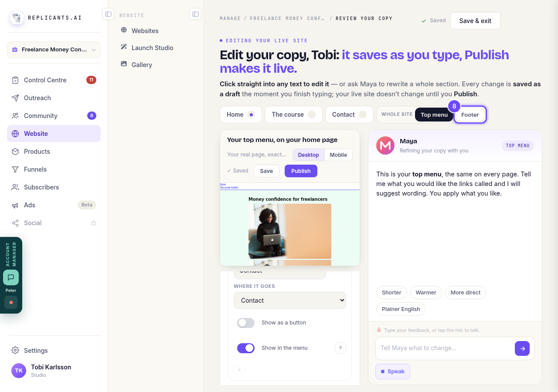This screenshot has width=558, height=392.
Task: Click the Website item in sidebar
Action: coord(54,134)
